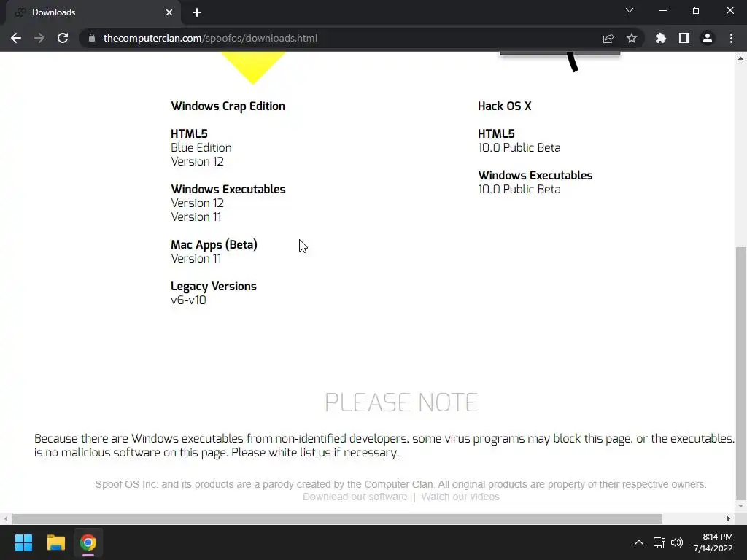Reload the downloads page

[63, 38]
